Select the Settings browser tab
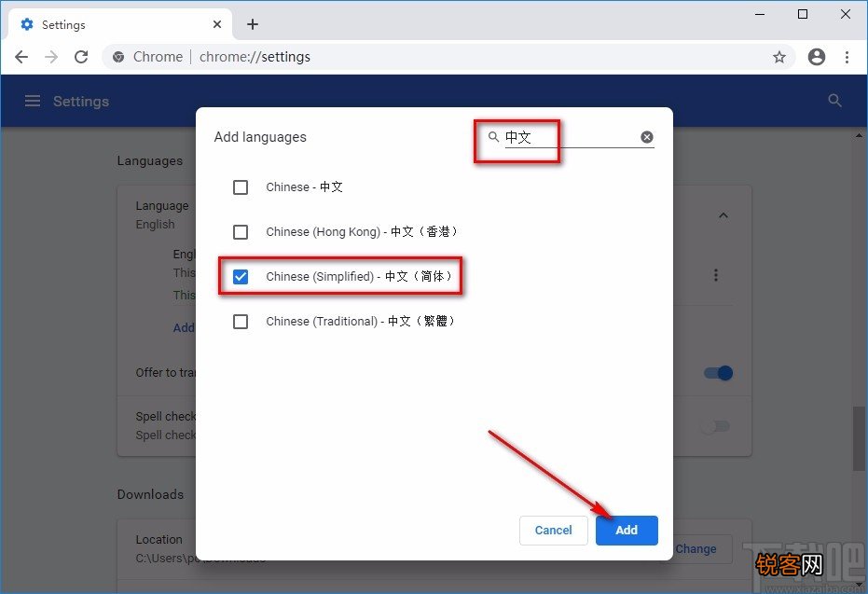 (120, 24)
